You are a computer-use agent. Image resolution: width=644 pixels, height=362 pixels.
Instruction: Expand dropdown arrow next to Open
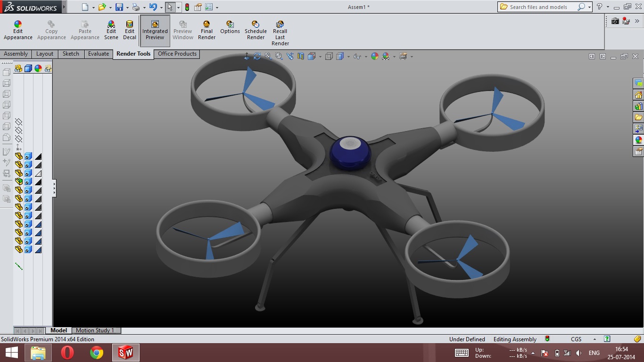pos(110,8)
